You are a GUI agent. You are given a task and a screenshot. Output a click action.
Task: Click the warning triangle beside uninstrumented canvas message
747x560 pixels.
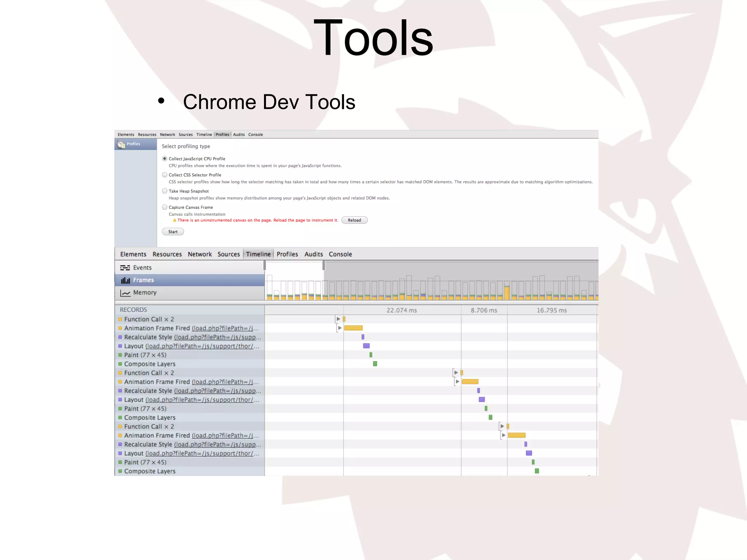[175, 220]
